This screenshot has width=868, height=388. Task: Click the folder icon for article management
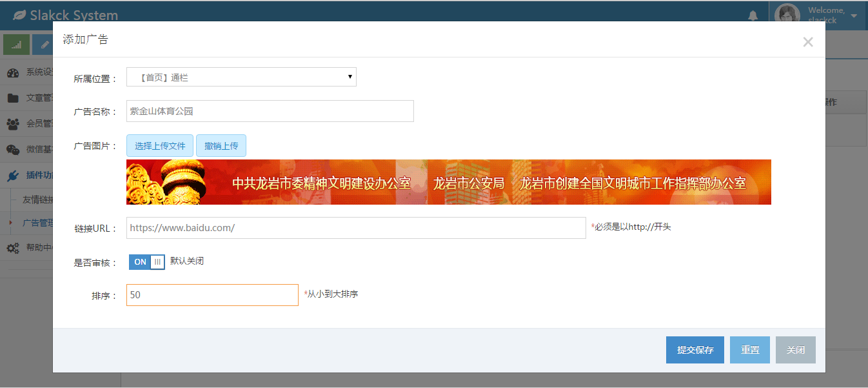pyautogui.click(x=13, y=98)
